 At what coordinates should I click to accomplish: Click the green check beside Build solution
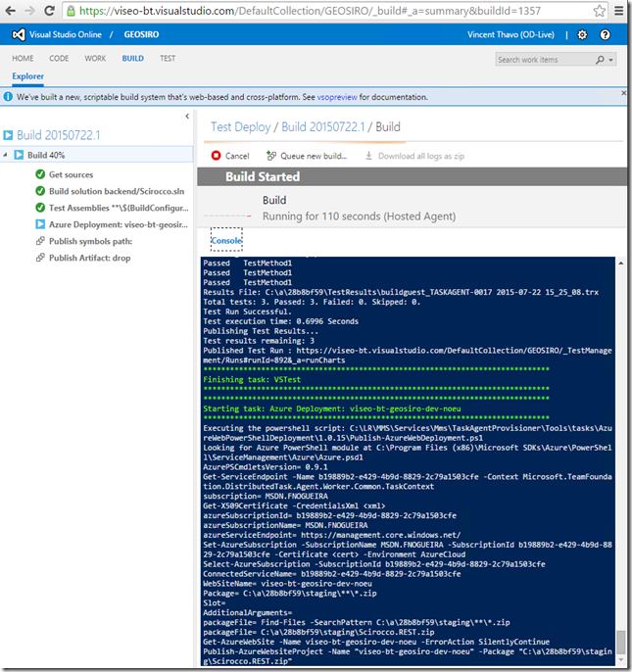[x=40, y=191]
